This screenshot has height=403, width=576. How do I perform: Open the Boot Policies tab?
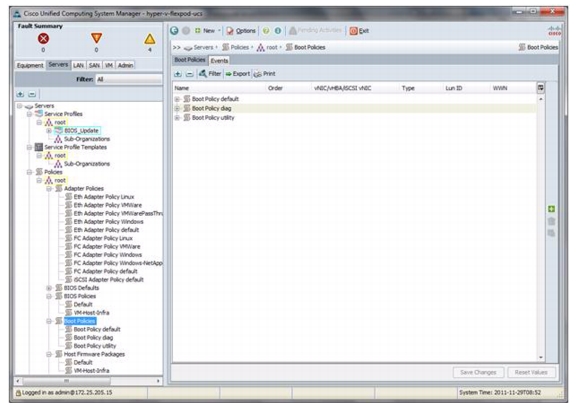[190, 60]
